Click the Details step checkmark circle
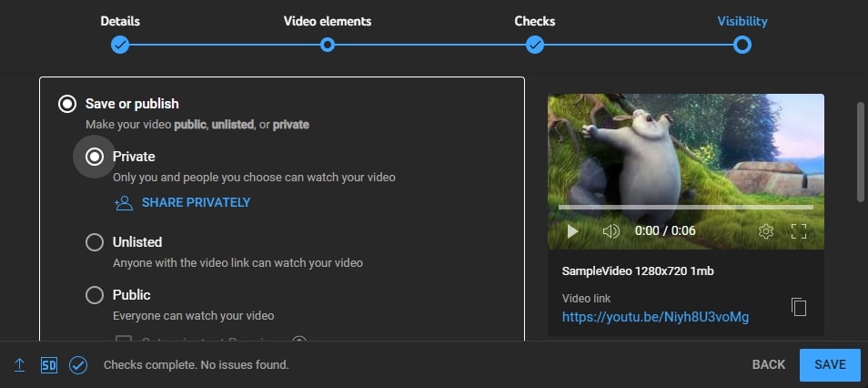This screenshot has height=388, width=868. (120, 45)
